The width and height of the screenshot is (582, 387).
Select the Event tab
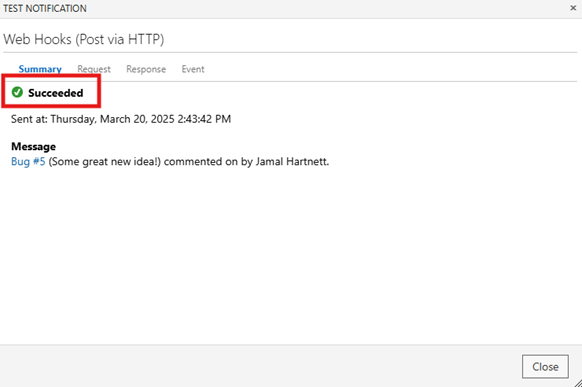pos(193,69)
